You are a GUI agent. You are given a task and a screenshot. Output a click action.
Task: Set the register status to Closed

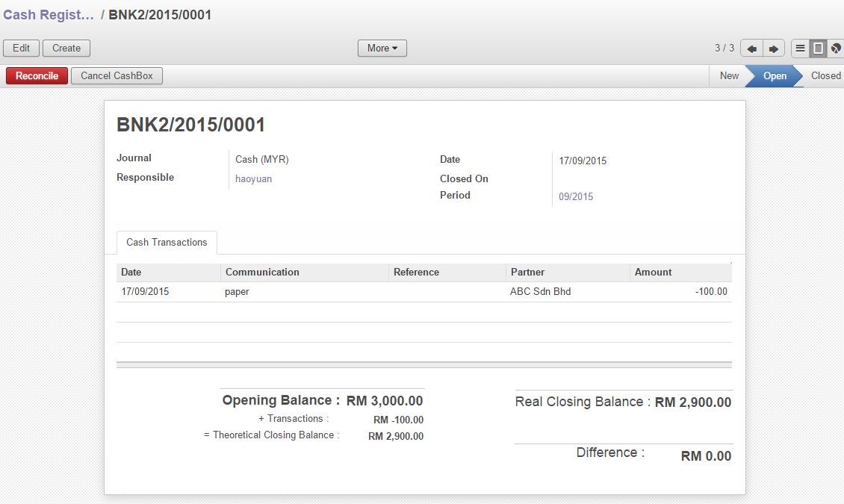click(x=825, y=75)
